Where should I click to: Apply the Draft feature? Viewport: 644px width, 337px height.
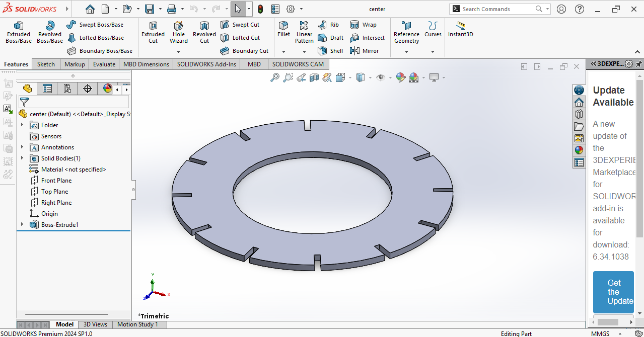(331, 38)
